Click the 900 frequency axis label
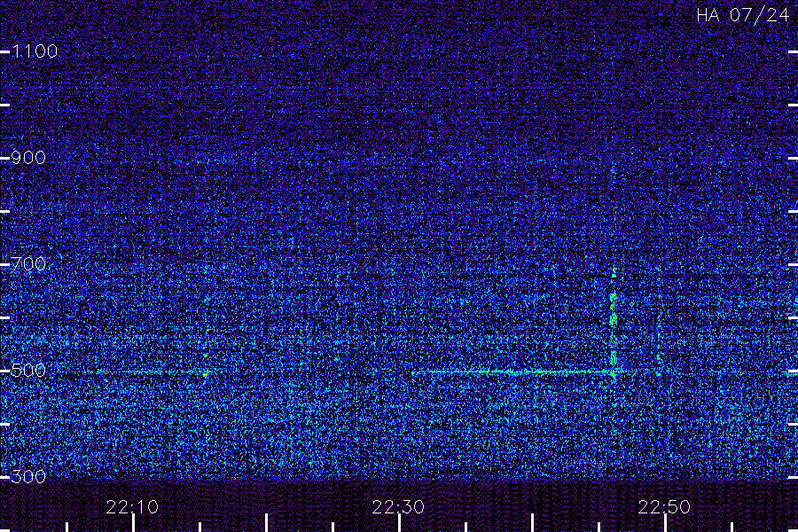This screenshot has width=798, height=532. [x=28, y=158]
